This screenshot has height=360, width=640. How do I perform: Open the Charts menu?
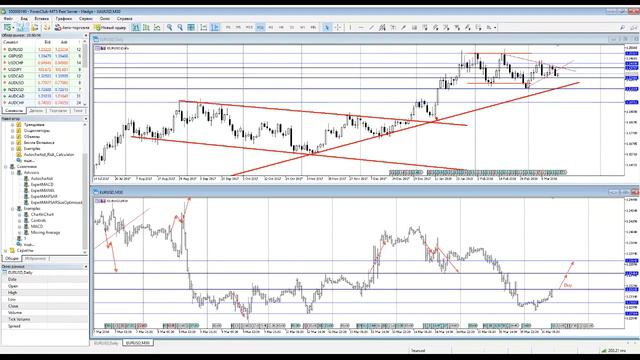tap(64, 18)
